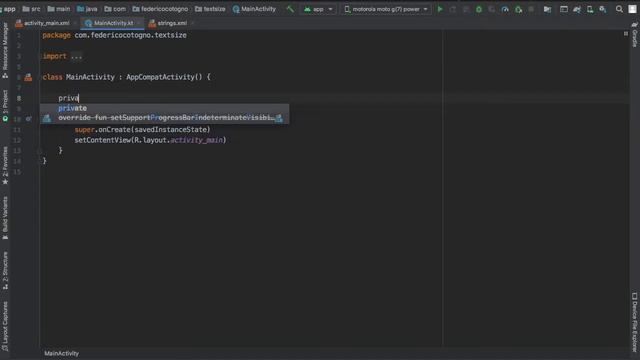Select the override fun setSupportProgressBar suggestion
Viewport: 640px width, 360px height.
tap(164, 118)
